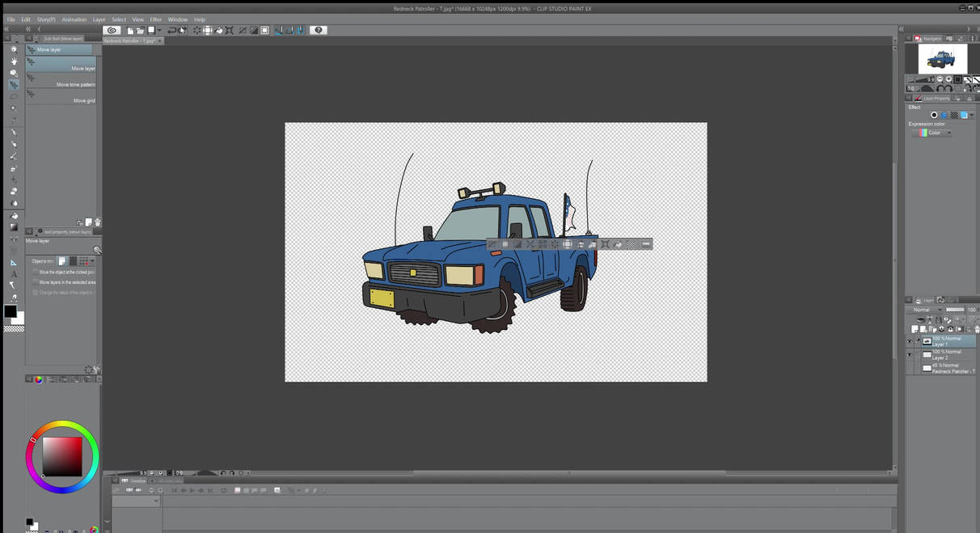Select the Eraser tool in toolbox
Image resolution: width=980 pixels, height=533 pixels.
tap(14, 192)
